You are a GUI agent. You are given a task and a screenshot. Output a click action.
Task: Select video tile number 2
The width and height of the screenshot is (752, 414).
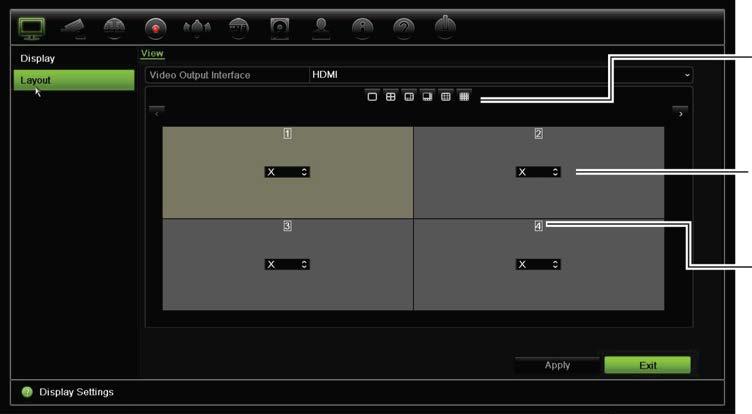(x=539, y=173)
